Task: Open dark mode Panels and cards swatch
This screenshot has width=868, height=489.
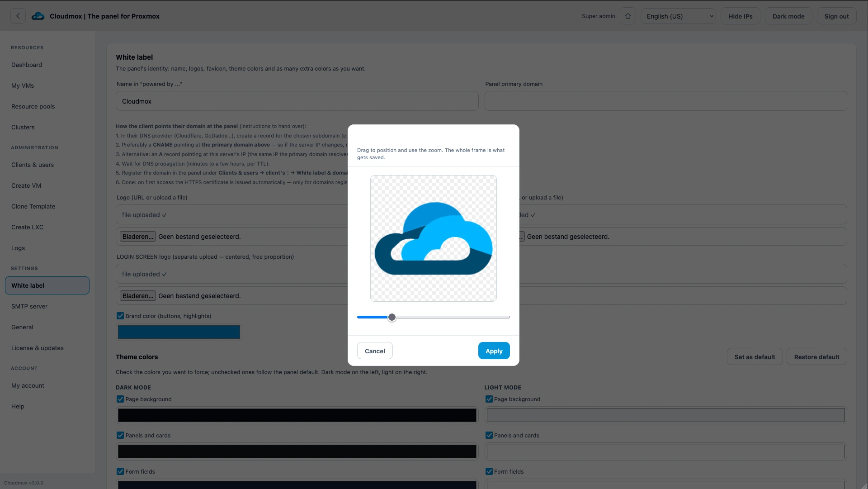Action: 297,451
